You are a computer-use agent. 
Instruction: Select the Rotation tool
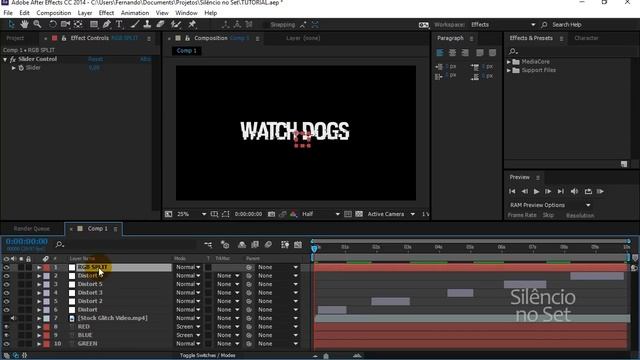point(53,24)
